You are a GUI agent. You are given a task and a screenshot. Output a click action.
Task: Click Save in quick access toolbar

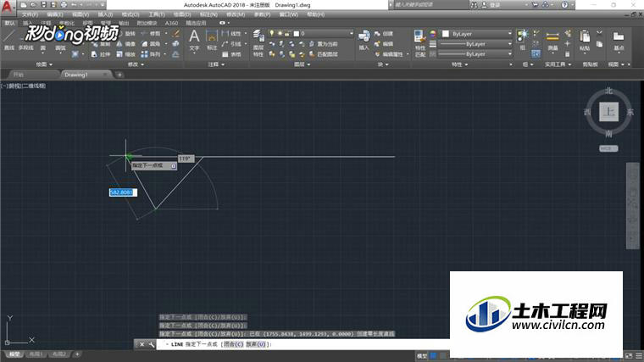43,5
